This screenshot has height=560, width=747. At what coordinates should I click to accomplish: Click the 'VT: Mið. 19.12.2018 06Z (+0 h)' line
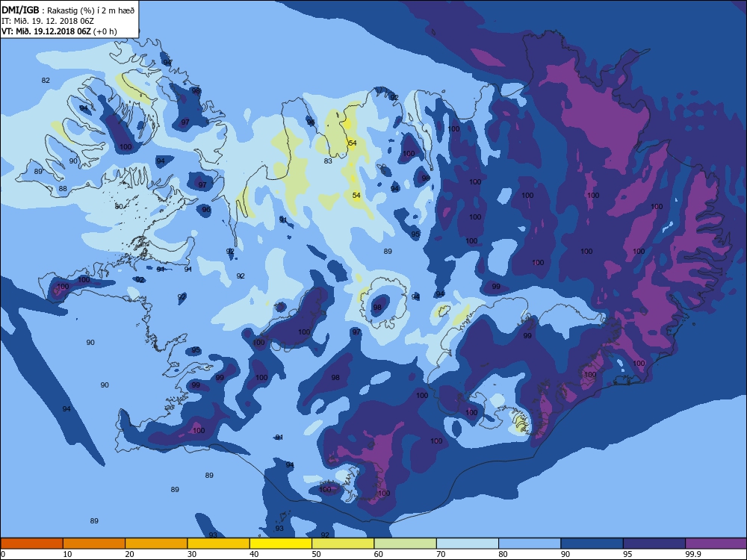pos(59,31)
